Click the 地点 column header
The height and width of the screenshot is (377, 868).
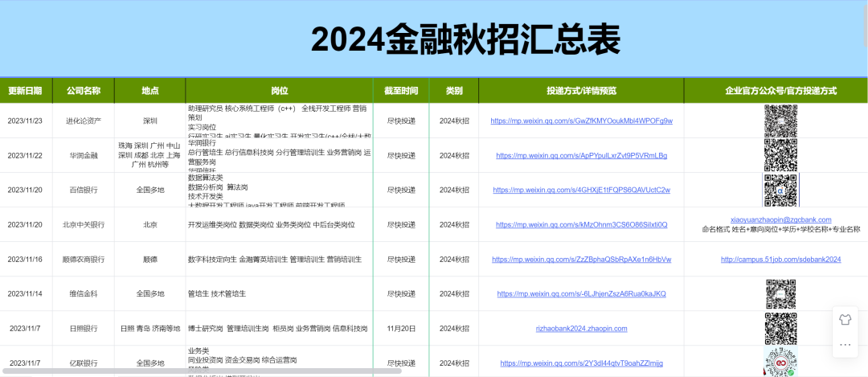pyautogui.click(x=150, y=91)
